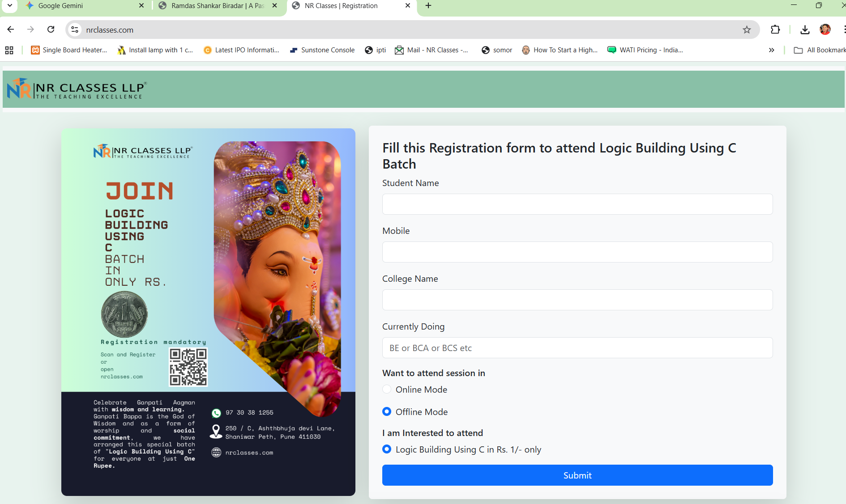The width and height of the screenshot is (846, 504).
Task: Expand the tab search dropdown arrow
Action: (x=9, y=6)
